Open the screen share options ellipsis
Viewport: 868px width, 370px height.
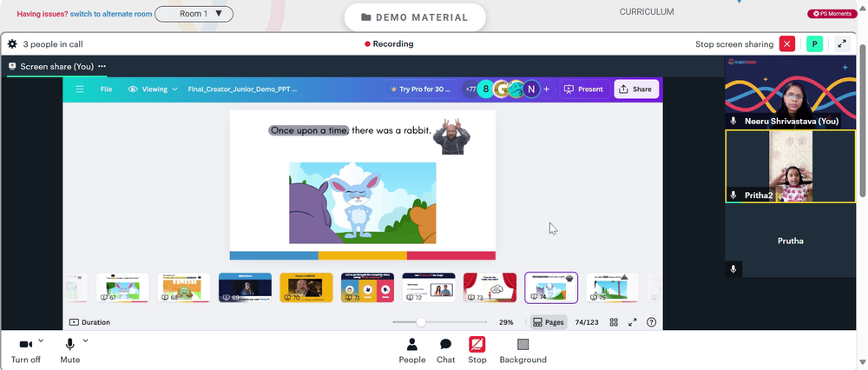tap(102, 66)
